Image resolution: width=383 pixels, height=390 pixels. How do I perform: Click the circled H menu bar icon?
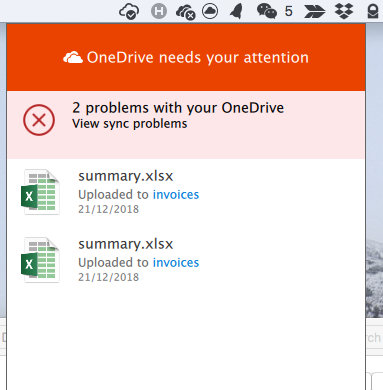pyautogui.click(x=159, y=11)
